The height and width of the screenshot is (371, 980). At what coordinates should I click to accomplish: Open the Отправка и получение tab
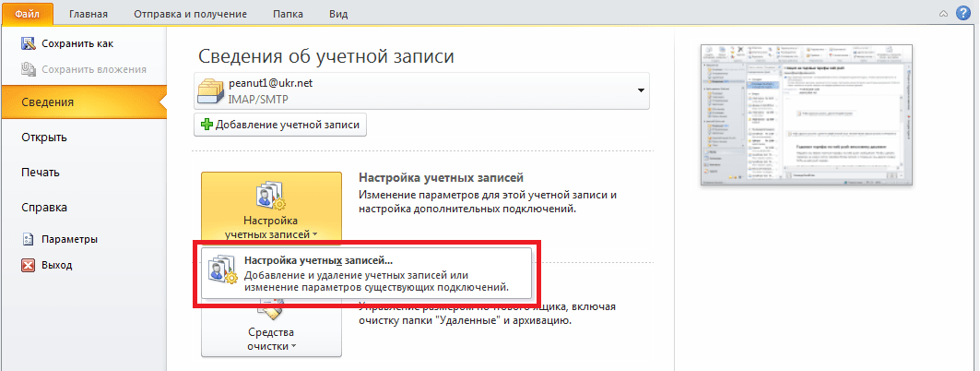(x=189, y=14)
